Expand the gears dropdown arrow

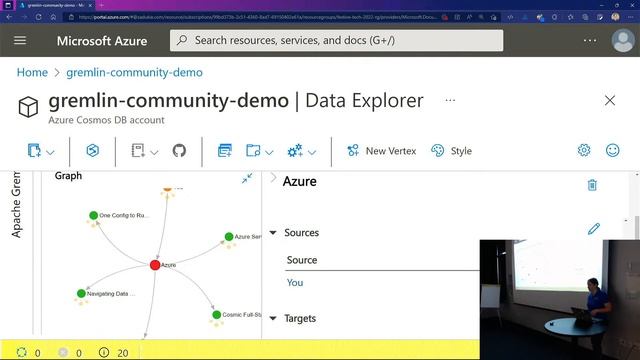(x=312, y=152)
